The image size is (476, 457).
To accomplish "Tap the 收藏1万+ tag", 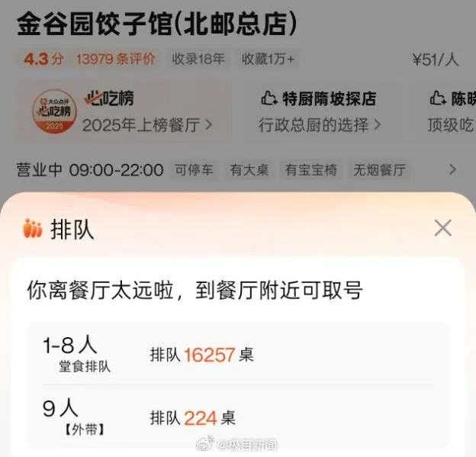I will [268, 59].
